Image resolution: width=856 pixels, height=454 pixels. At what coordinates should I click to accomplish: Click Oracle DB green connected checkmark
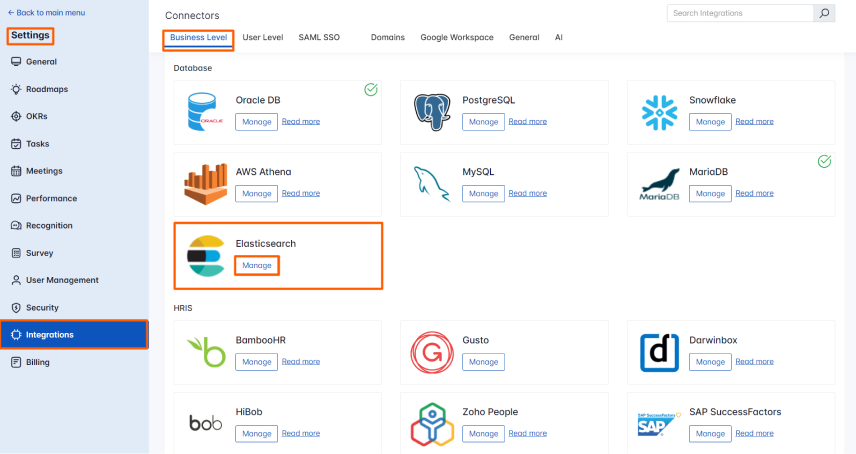pos(371,89)
